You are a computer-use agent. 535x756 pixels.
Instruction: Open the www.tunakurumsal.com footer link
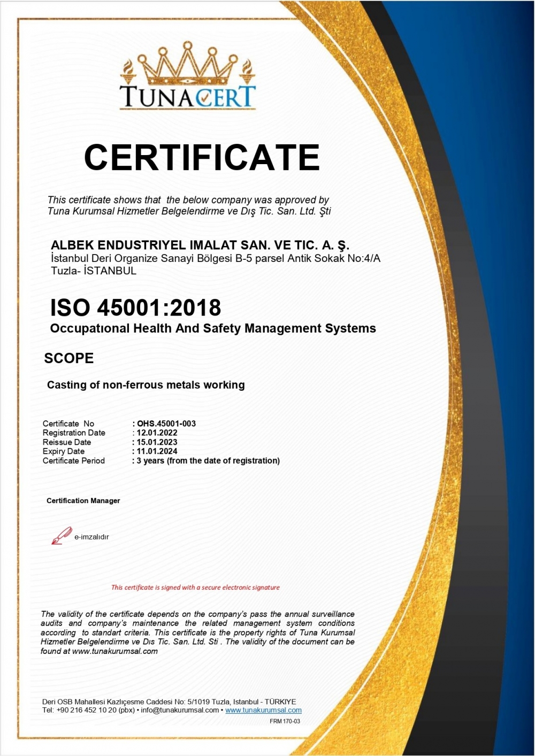click(263, 710)
